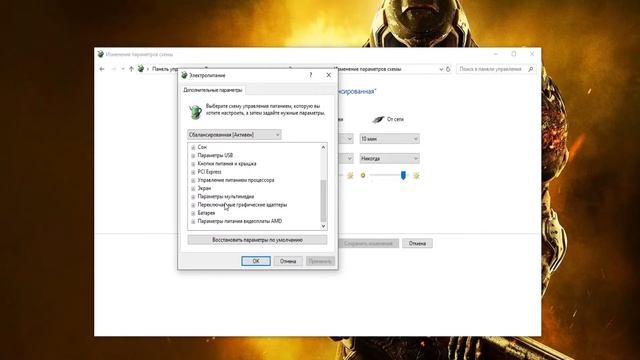Click the Back arrow in navigation bar
Viewport: 640px width, 360px height.
[x=102, y=69]
